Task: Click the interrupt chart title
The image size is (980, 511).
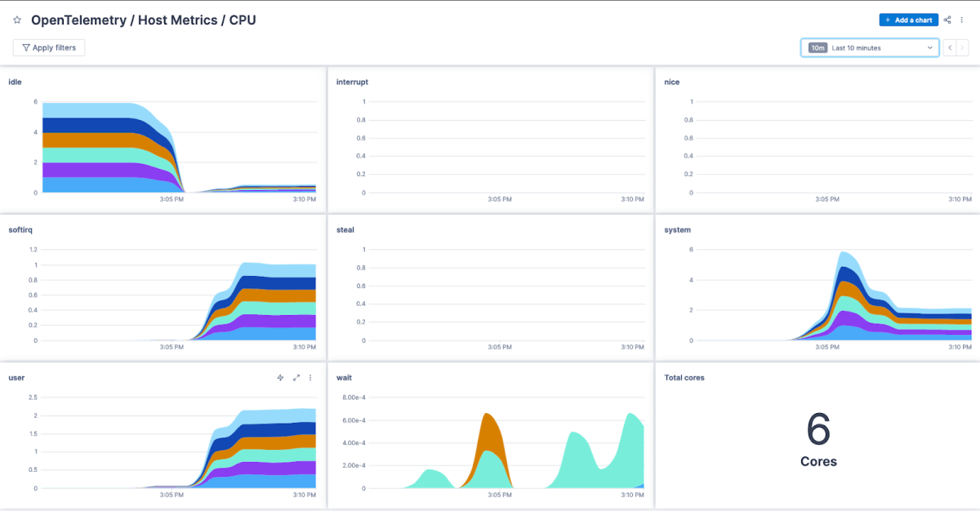Action: click(352, 82)
